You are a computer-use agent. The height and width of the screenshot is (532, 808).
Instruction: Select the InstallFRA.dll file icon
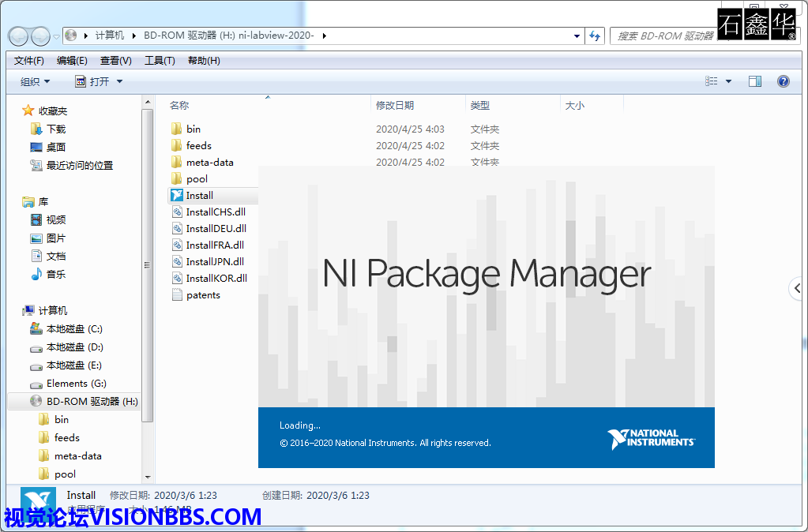tap(177, 245)
